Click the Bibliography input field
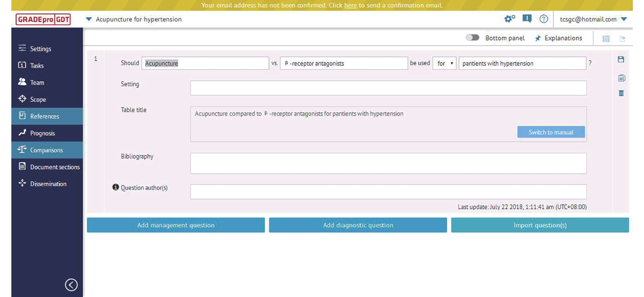 (388, 163)
